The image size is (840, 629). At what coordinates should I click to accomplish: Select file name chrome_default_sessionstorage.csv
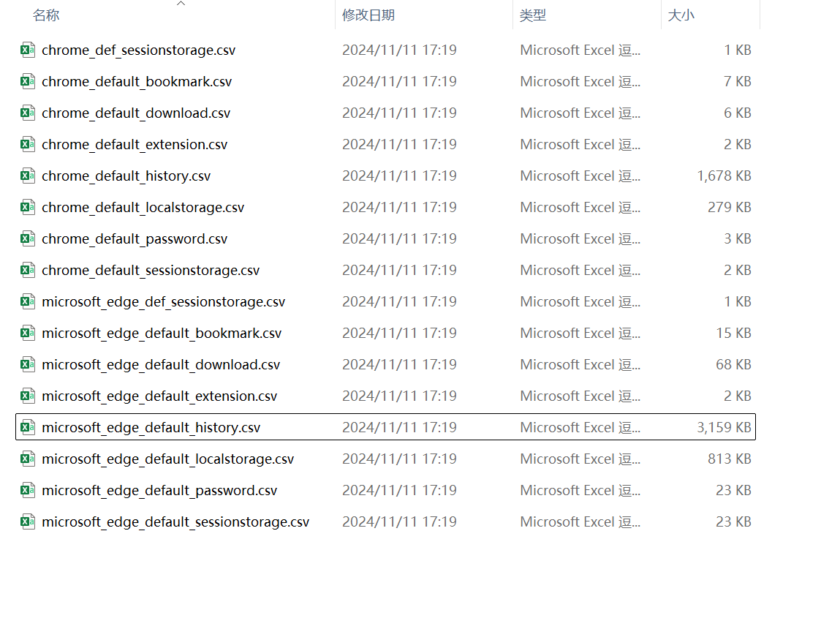(x=151, y=271)
